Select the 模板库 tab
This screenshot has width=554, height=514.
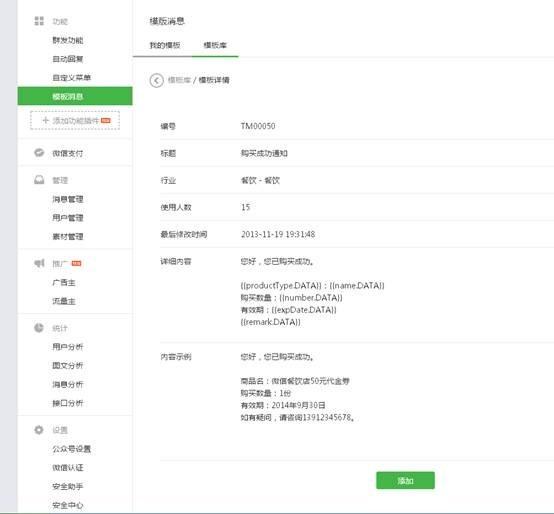(215, 45)
